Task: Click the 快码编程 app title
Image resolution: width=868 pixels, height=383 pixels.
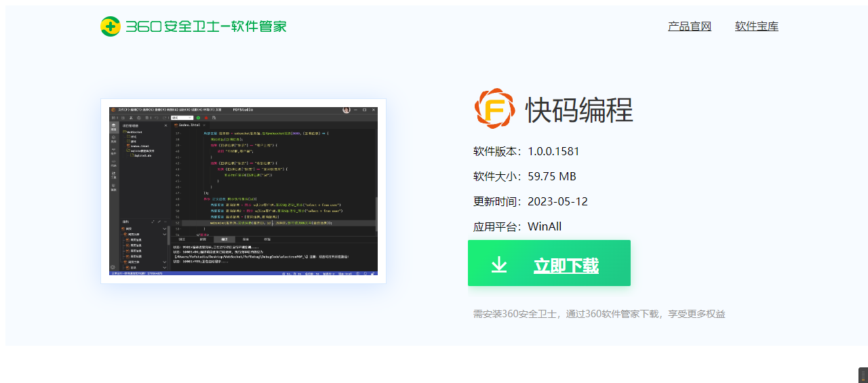Action: pyautogui.click(x=579, y=110)
